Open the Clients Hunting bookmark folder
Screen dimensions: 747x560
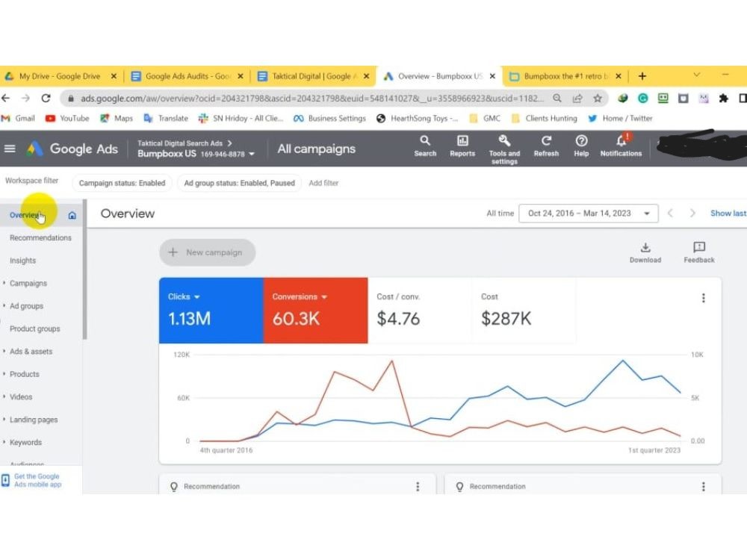544,118
